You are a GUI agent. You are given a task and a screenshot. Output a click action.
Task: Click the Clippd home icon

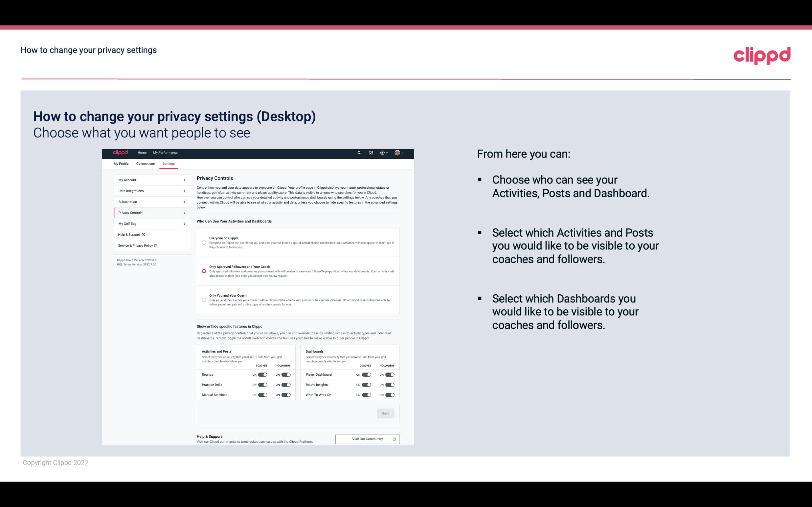(x=120, y=153)
